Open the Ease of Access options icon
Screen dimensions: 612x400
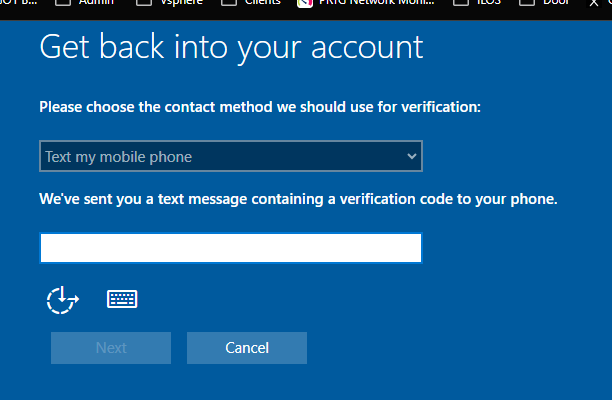click(62, 300)
